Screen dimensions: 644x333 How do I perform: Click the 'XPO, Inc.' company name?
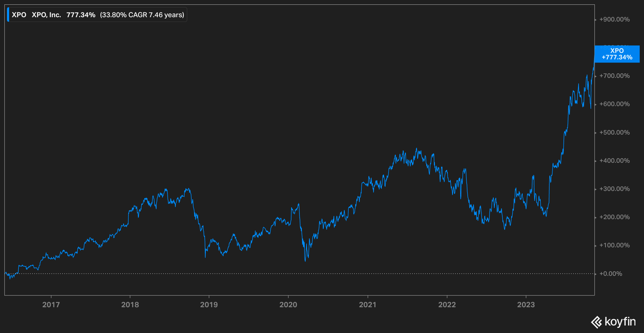point(46,15)
